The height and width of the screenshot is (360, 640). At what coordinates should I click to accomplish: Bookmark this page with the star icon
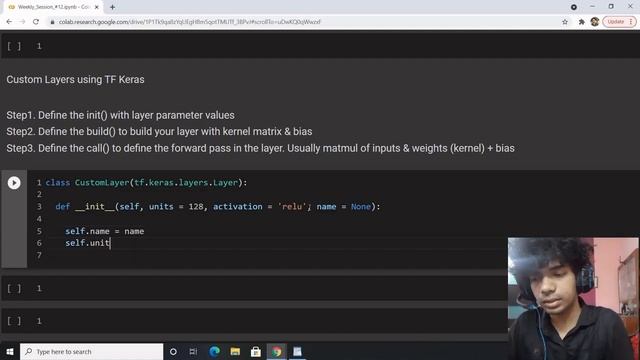[x=565, y=22]
